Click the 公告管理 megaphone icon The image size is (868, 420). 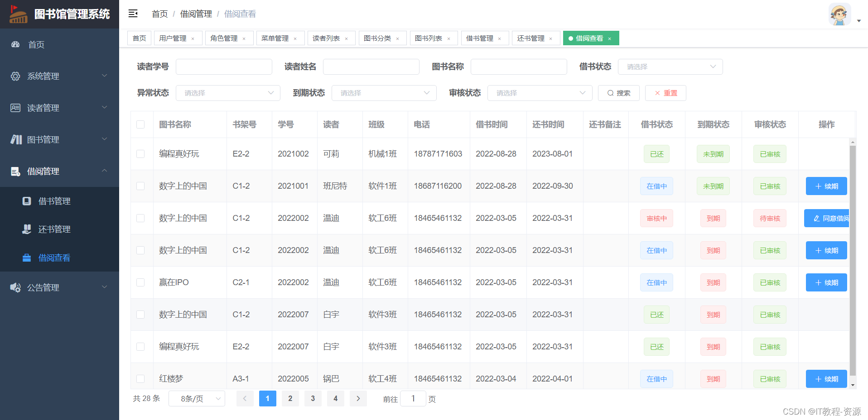point(15,287)
